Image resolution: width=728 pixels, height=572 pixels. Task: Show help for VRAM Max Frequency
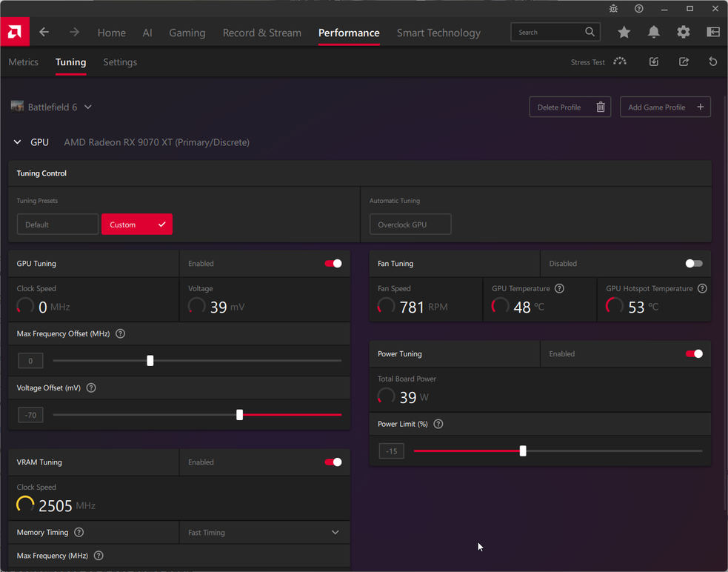98,555
